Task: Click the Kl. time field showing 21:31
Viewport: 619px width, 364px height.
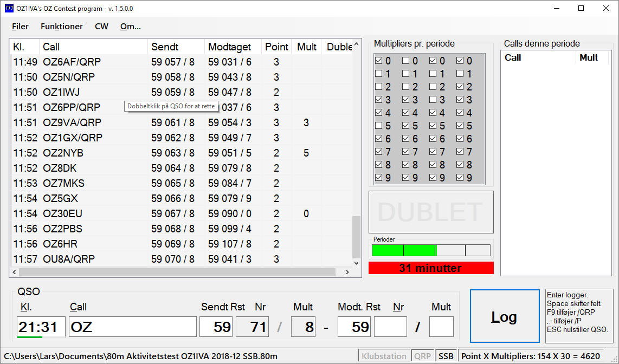Action: point(41,327)
